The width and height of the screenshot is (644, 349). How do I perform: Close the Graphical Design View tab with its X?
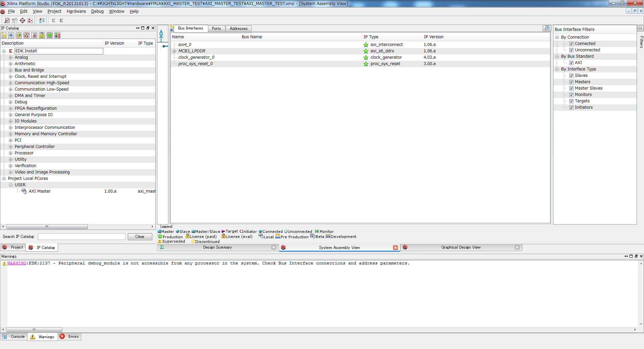click(x=517, y=248)
